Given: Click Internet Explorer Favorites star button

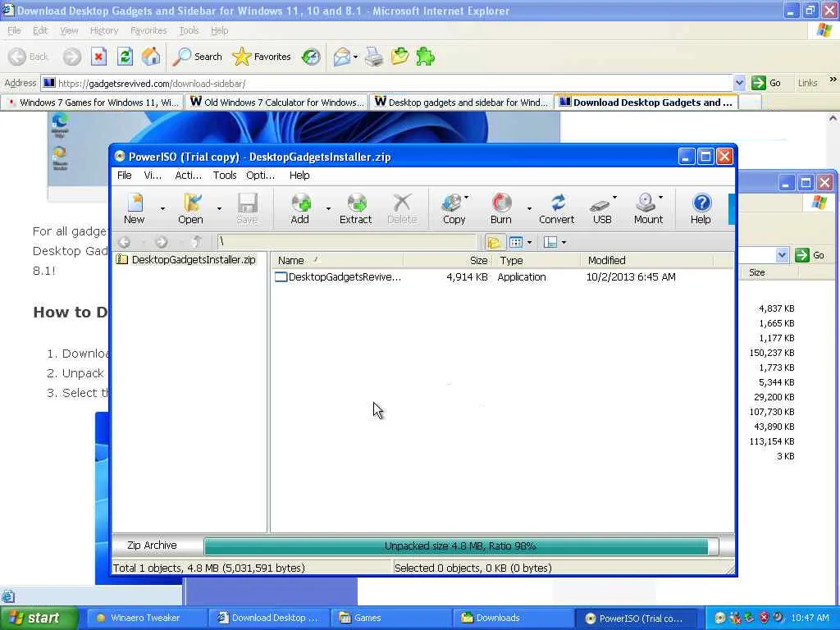Looking at the screenshot, I should pos(262,57).
